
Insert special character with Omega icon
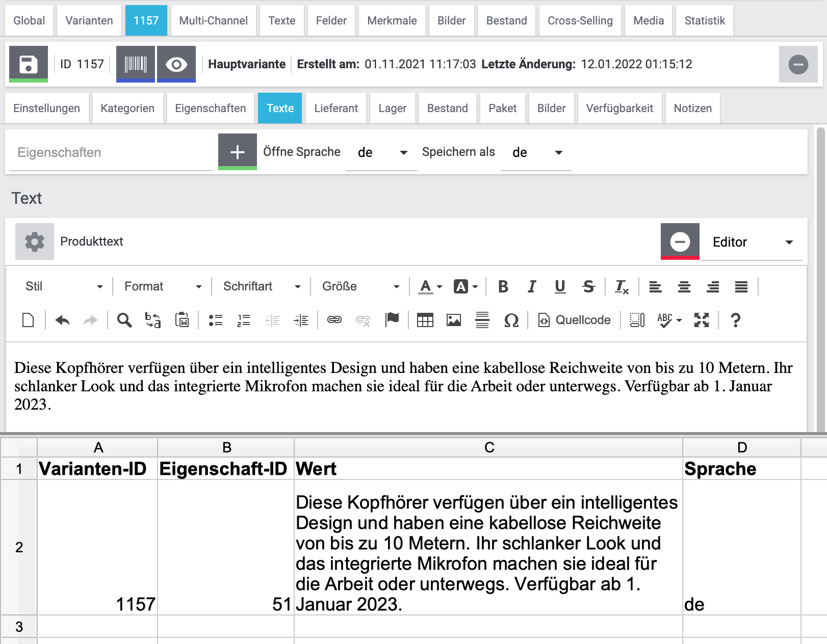[511, 320]
